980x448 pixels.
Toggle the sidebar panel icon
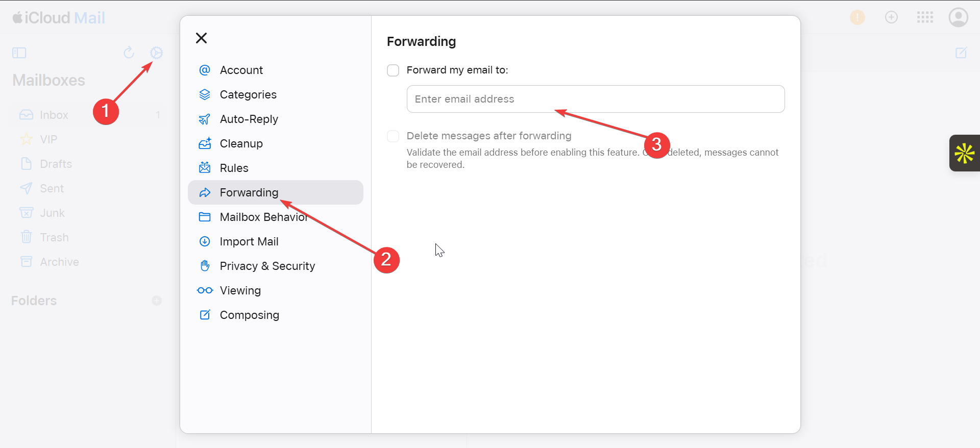click(19, 53)
